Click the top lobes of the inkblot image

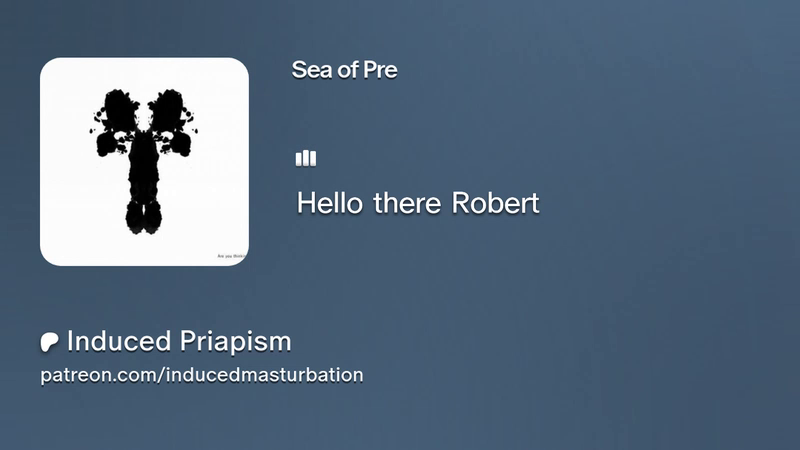pos(144,110)
